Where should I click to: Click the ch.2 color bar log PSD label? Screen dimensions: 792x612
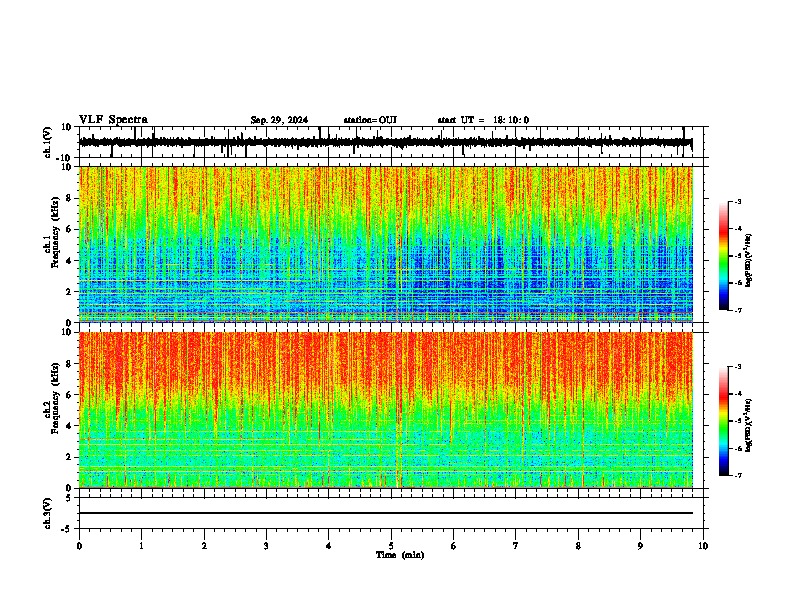pos(749,425)
